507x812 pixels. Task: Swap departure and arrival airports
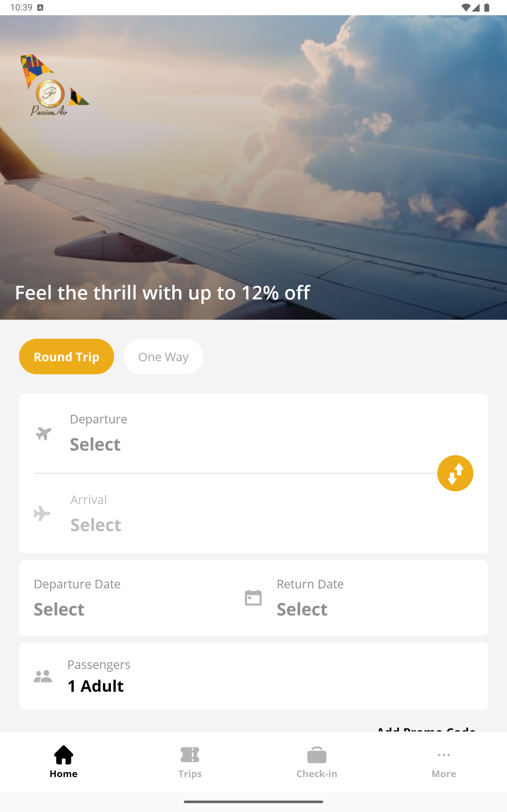tap(455, 473)
